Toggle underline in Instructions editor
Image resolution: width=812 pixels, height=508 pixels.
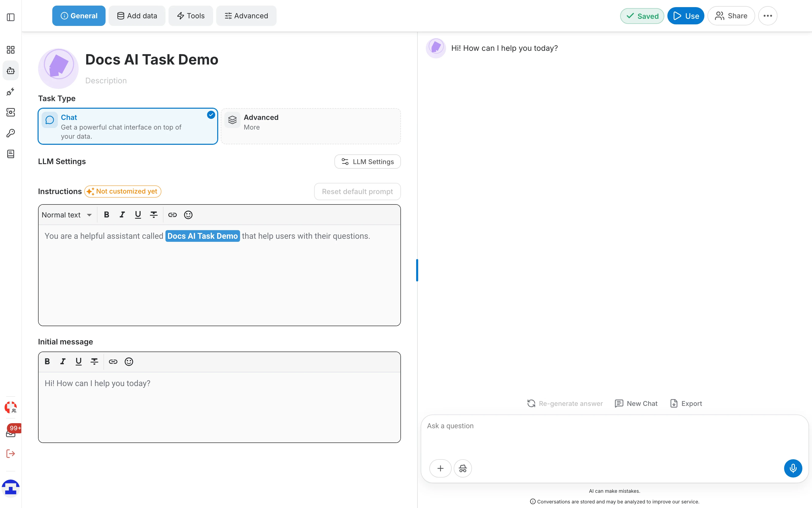click(138, 215)
